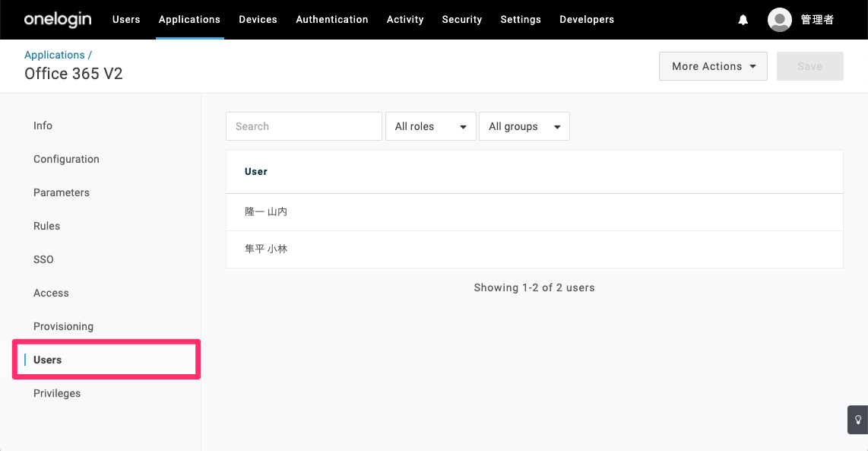The image size is (868, 451).
Task: Open the notifications bell
Action: coord(743,20)
